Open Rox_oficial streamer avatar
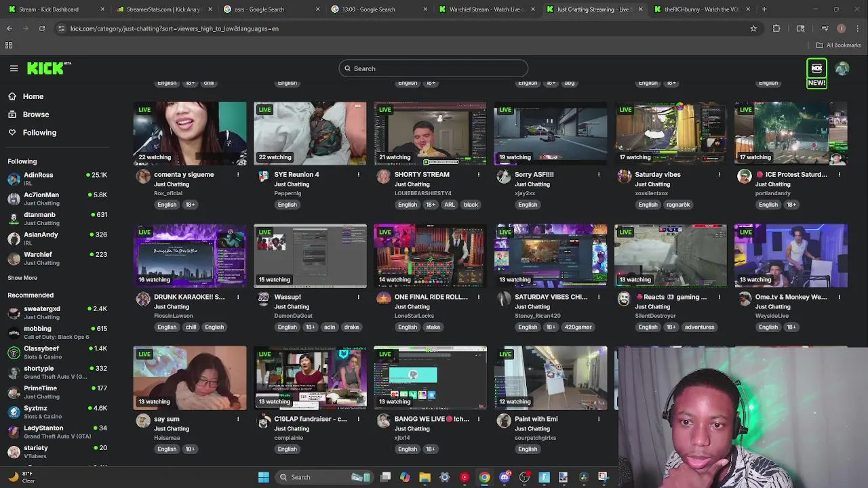 [x=143, y=176]
